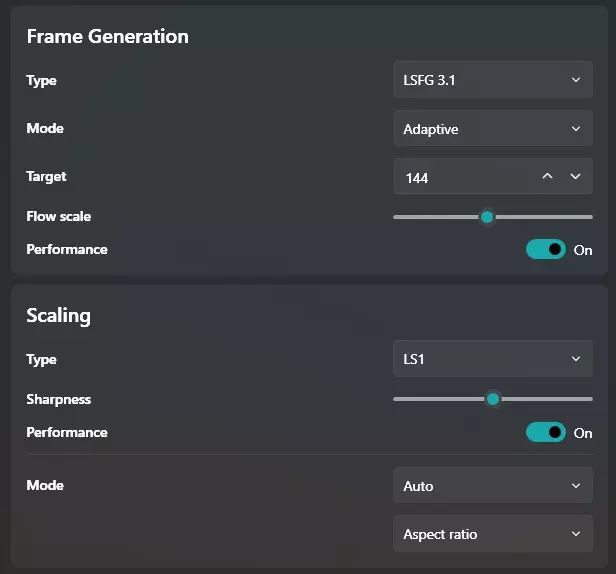Click the Scaling section heading
The height and width of the screenshot is (574, 616).
58,315
